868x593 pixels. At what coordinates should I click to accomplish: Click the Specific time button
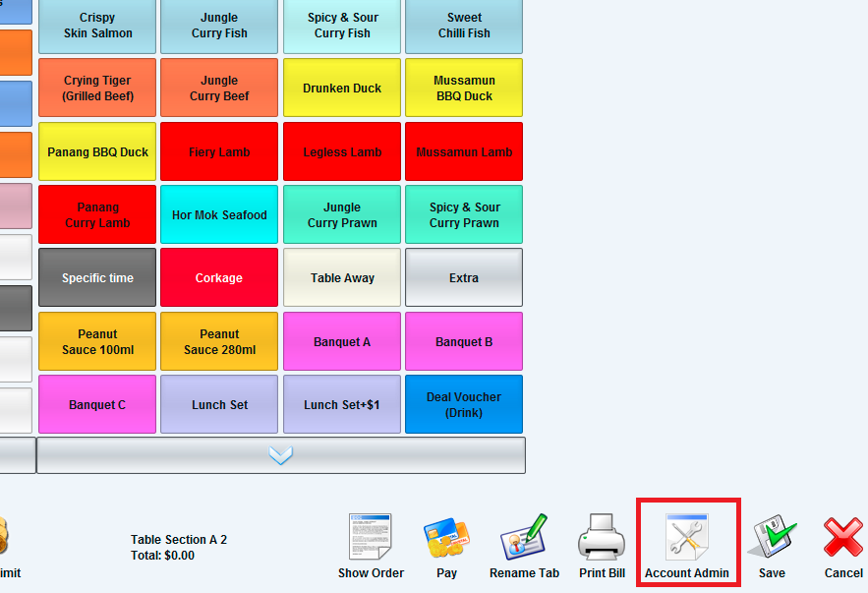(97, 277)
